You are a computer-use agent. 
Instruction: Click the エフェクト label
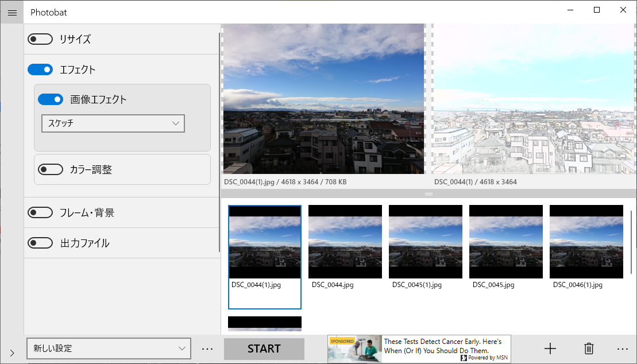pyautogui.click(x=78, y=69)
